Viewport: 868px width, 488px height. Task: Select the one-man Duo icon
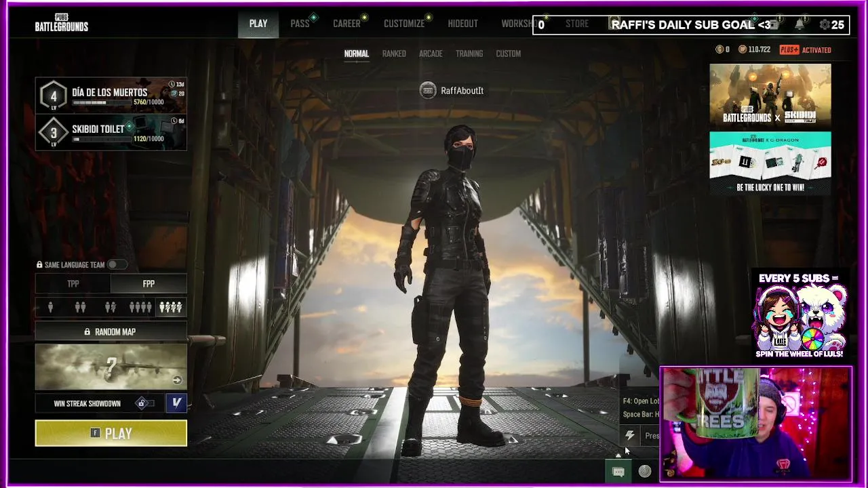pos(111,307)
